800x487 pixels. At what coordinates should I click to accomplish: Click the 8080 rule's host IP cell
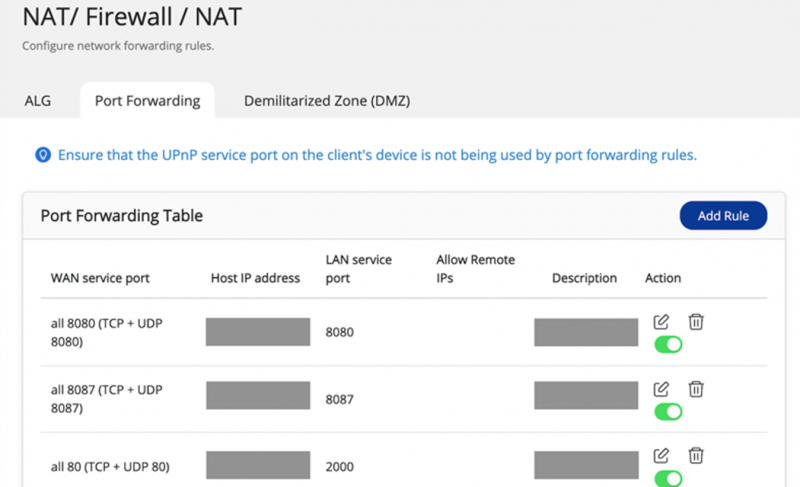pos(258,332)
